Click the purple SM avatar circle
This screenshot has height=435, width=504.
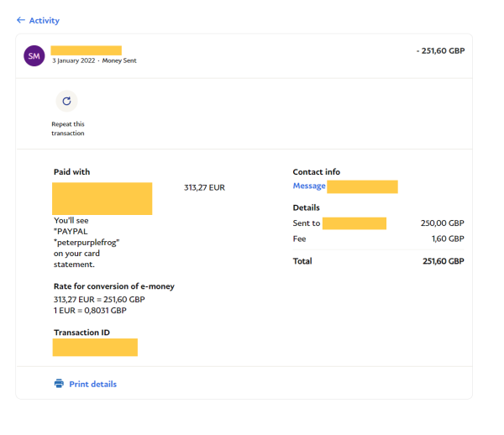click(34, 55)
